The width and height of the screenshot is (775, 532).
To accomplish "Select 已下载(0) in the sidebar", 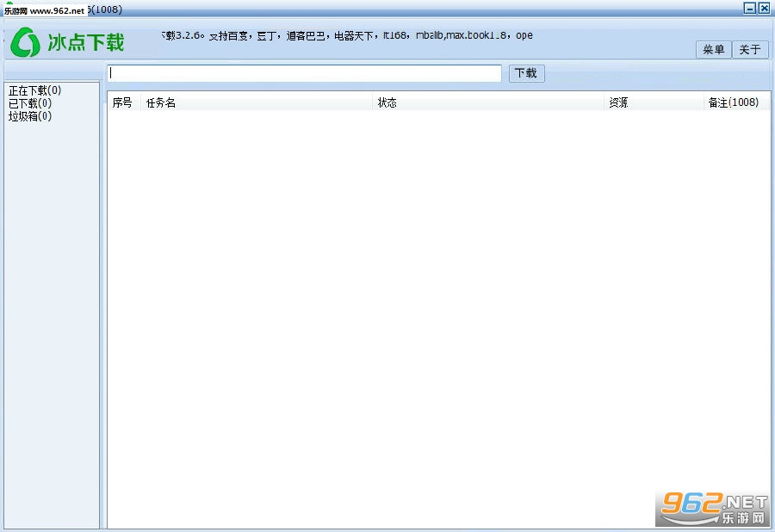I will [29, 103].
